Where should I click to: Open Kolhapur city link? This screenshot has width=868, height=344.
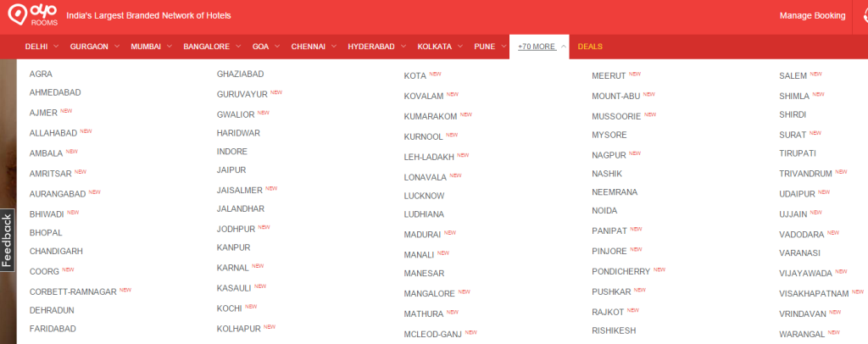point(238,329)
